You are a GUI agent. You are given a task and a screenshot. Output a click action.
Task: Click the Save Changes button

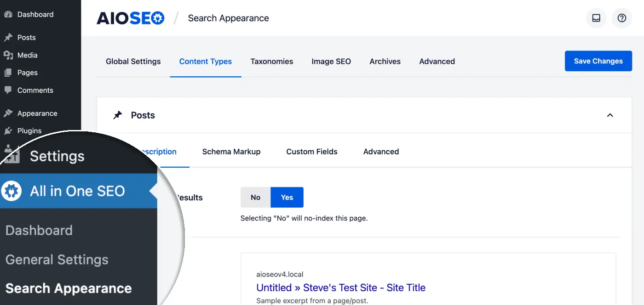(598, 61)
